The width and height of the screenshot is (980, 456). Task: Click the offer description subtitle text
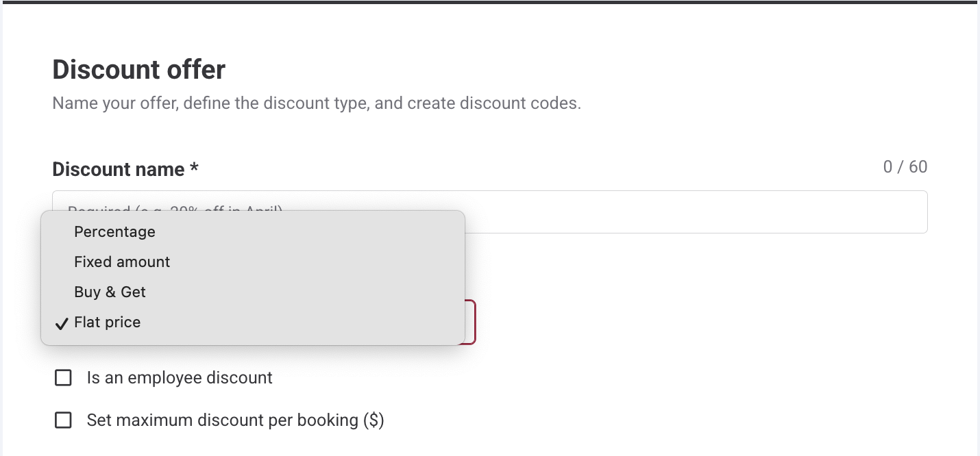pos(317,104)
